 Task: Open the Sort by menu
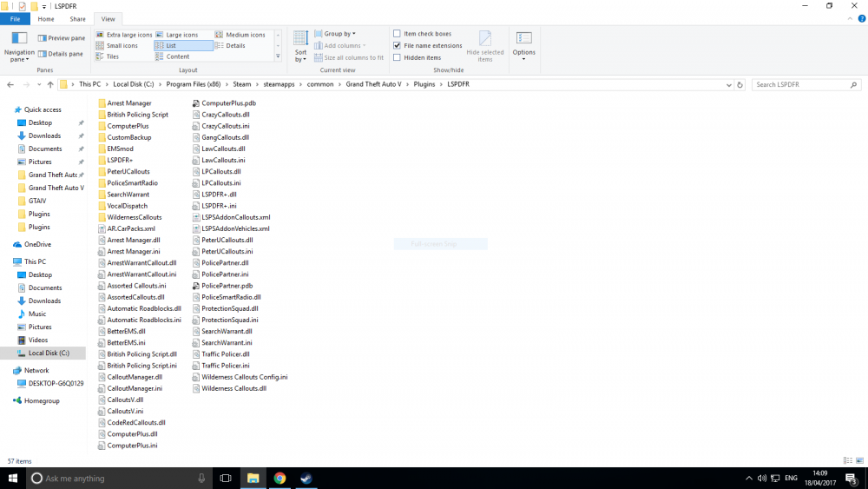(300, 47)
